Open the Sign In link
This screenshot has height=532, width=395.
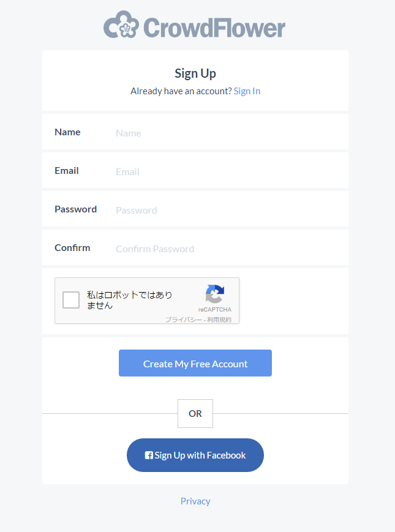(247, 91)
